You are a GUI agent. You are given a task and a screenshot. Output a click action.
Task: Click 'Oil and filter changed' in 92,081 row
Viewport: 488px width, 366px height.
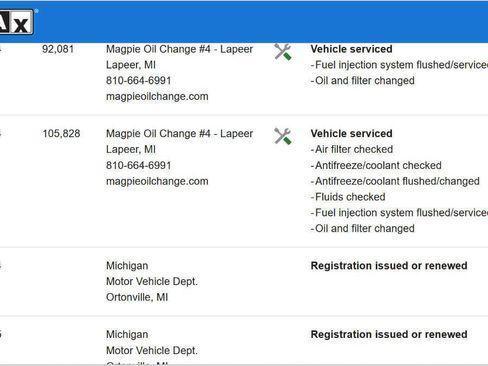363,80
